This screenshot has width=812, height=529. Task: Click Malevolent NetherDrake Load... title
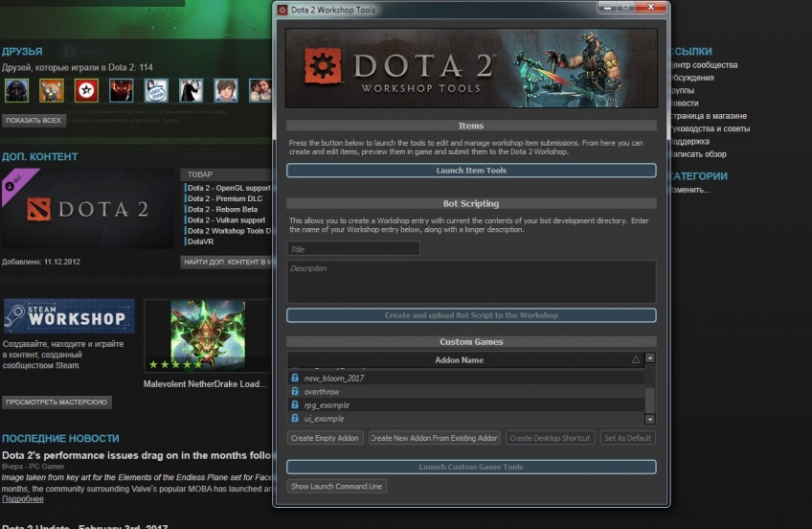click(x=205, y=384)
